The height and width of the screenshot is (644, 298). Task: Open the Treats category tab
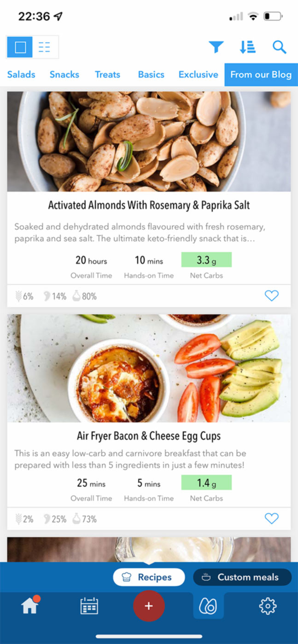coord(107,75)
